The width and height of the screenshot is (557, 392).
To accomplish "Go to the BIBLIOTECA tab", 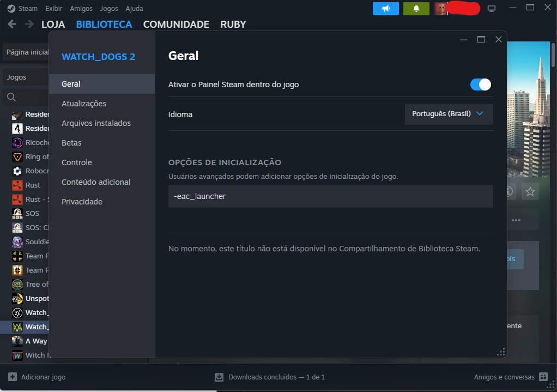I will pyautogui.click(x=104, y=24).
